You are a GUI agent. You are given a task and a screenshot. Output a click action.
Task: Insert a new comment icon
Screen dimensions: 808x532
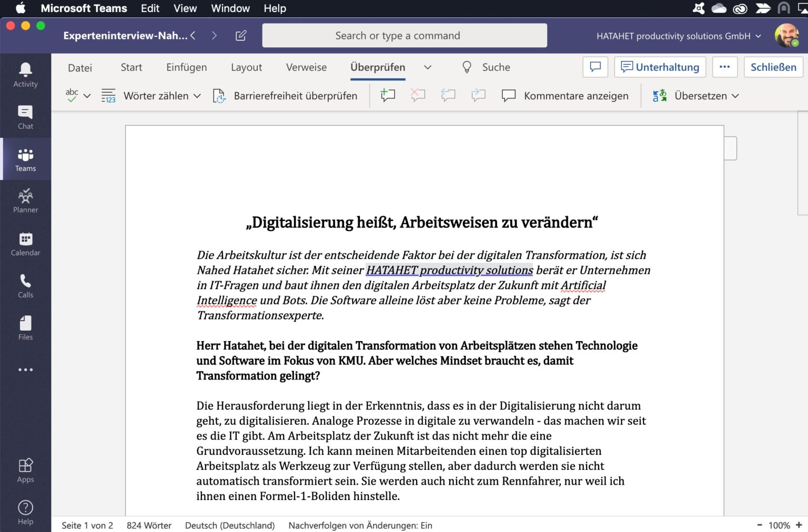(x=388, y=95)
